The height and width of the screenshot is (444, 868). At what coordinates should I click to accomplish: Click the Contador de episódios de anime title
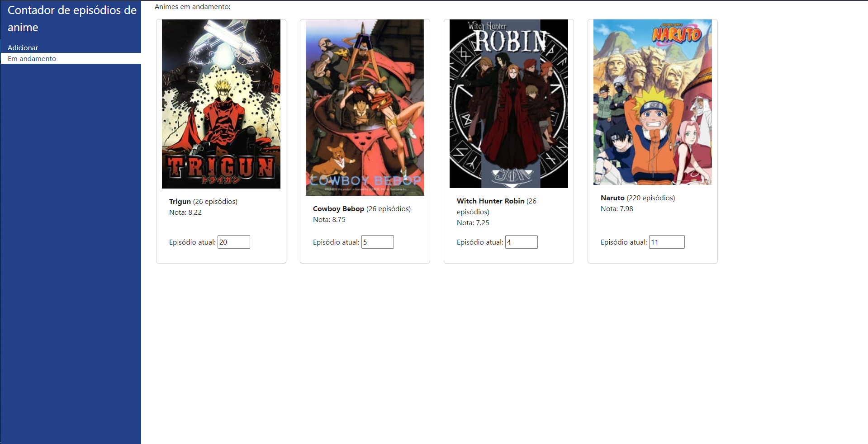tap(72, 19)
